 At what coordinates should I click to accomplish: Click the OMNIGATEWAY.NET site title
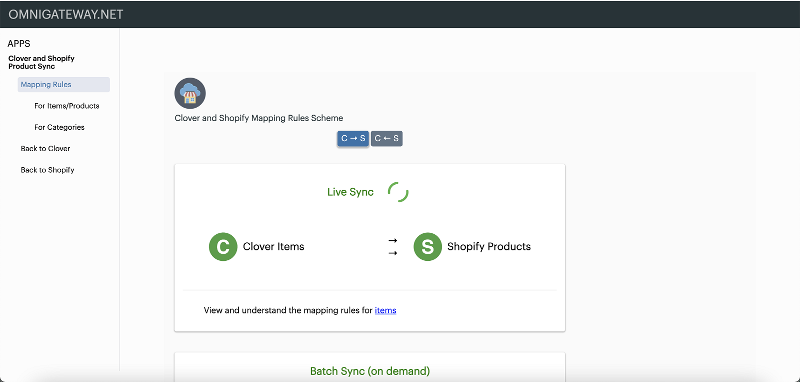(x=66, y=14)
